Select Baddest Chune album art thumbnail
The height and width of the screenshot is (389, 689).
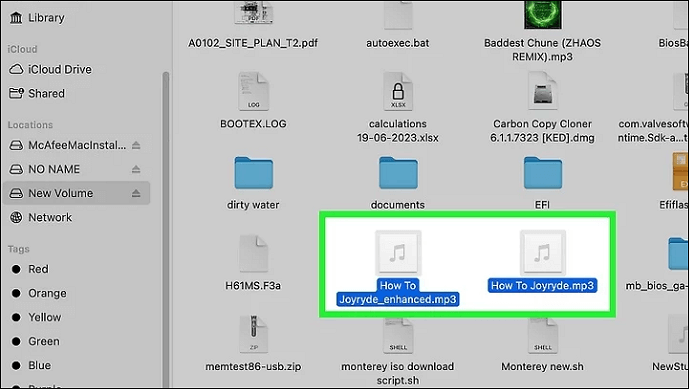(543, 14)
